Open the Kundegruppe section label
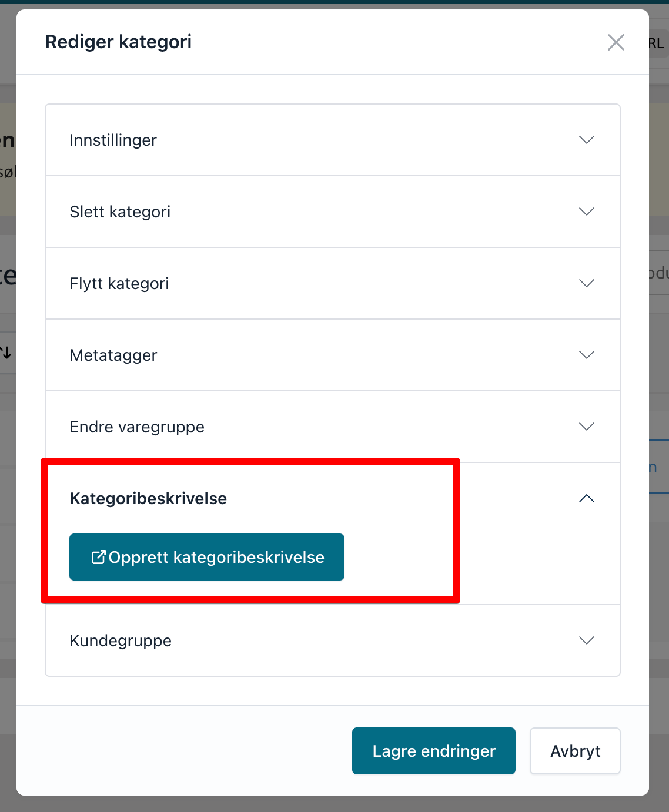Image resolution: width=669 pixels, height=812 pixels. pyautogui.click(x=121, y=641)
